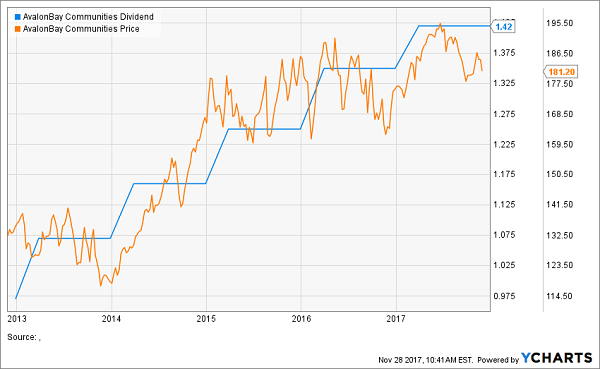Click the 2013 x-axis year label
The image size is (600, 369).
click(x=17, y=318)
